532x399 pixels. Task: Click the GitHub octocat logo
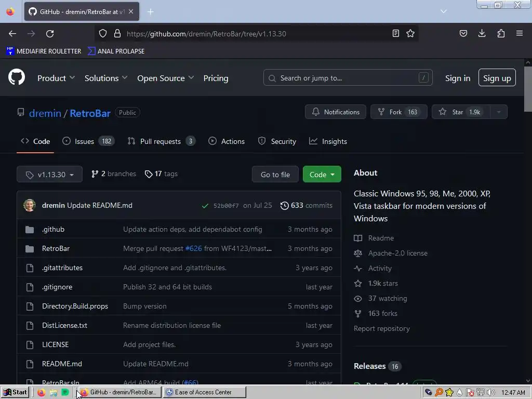[x=17, y=77]
